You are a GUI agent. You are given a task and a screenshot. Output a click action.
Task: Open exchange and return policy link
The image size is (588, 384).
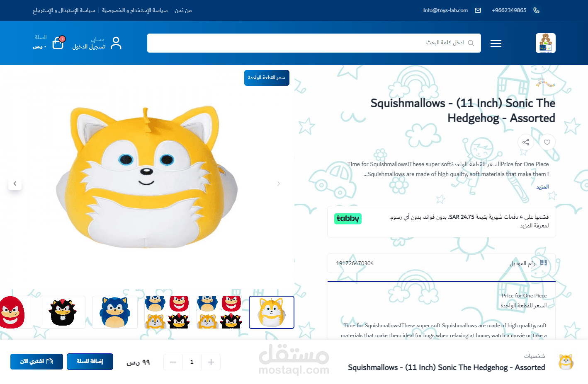64,10
